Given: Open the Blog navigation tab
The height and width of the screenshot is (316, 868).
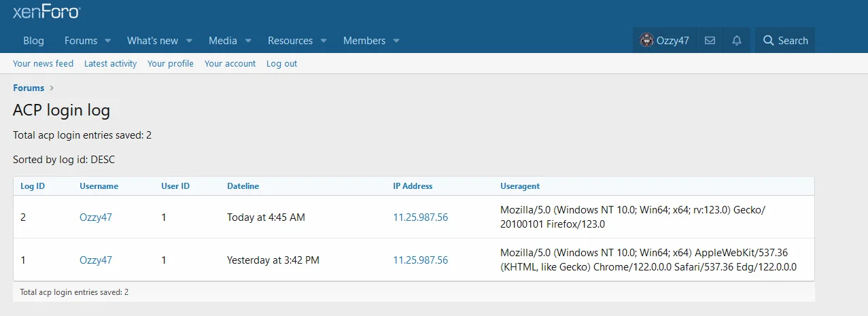Looking at the screenshot, I should [33, 41].
